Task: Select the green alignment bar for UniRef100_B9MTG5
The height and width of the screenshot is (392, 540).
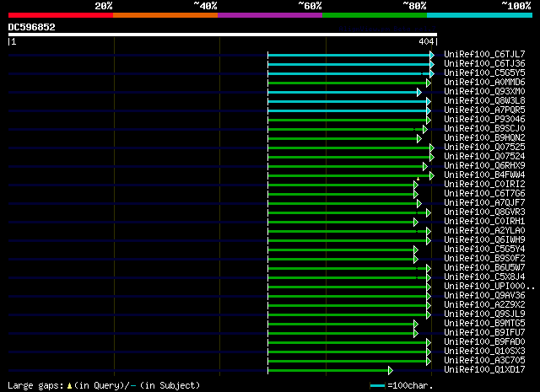Action: pos(343,325)
